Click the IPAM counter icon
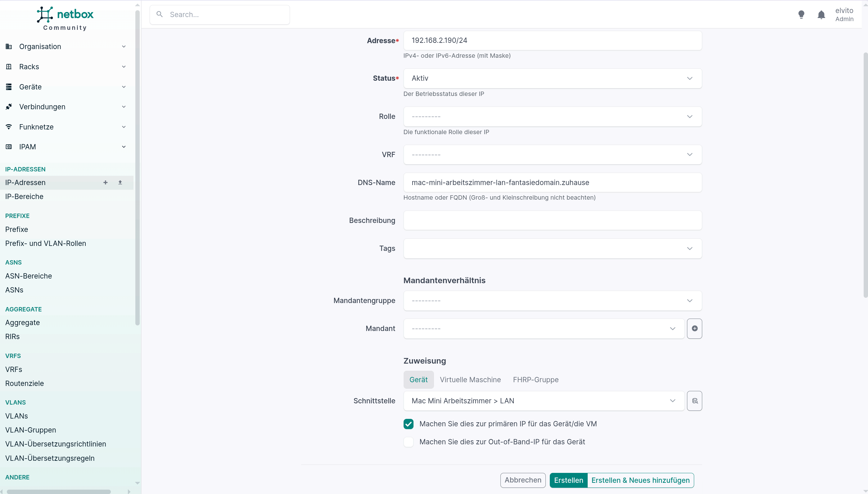868x494 pixels. point(9,147)
